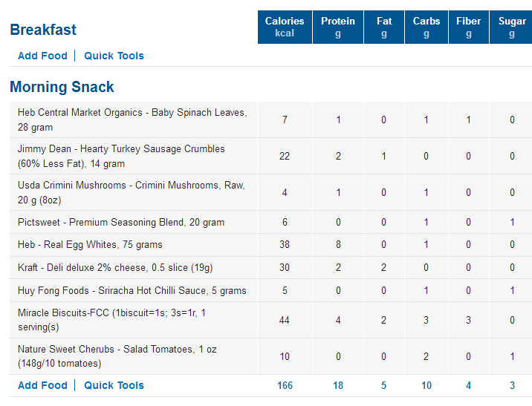Image resolution: width=532 pixels, height=406 pixels.
Task: Click the Morning Snack heading
Action: (62, 87)
